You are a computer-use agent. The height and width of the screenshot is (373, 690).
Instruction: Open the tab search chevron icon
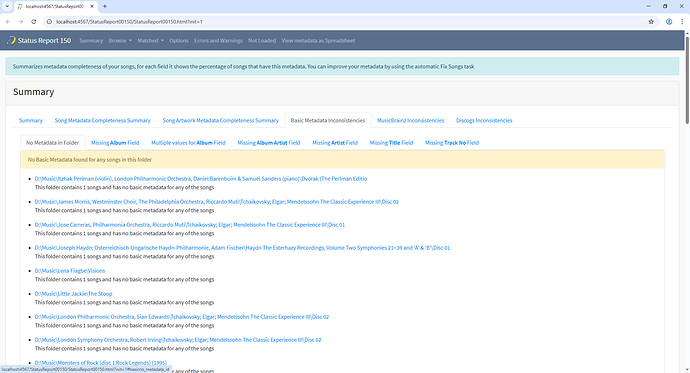pyautogui.click(x=7, y=6)
